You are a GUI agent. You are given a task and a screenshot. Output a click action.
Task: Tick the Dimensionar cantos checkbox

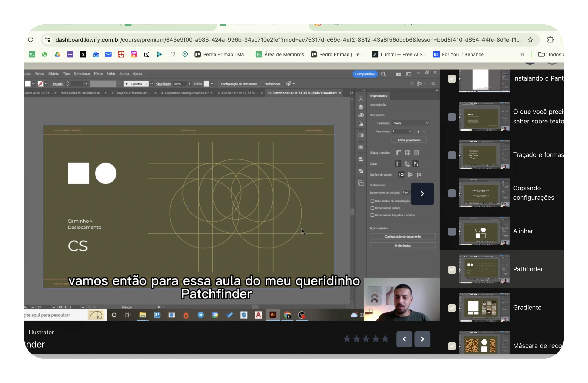pyautogui.click(x=372, y=208)
